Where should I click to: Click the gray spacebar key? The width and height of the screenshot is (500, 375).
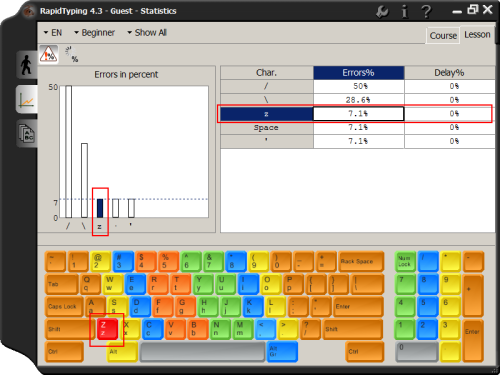click(202, 351)
